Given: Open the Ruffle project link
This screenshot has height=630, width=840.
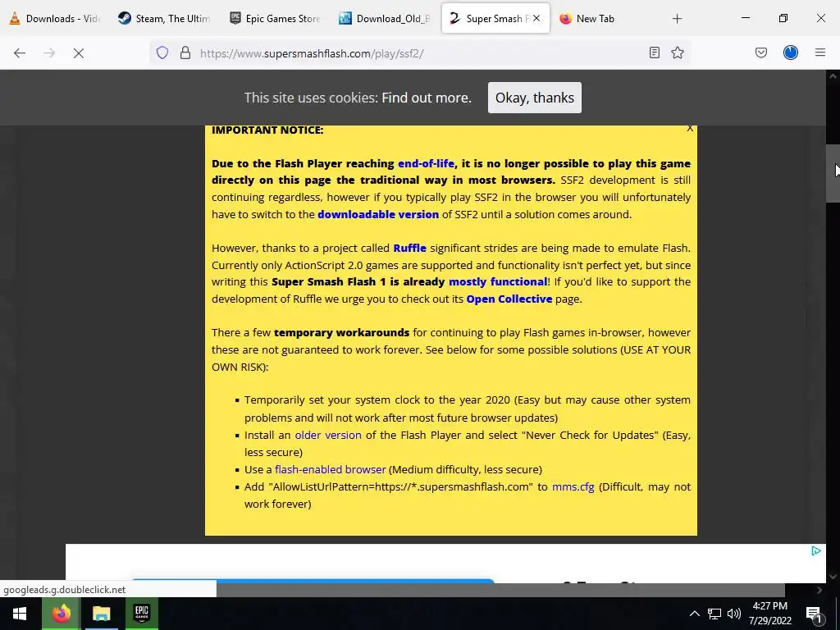Looking at the screenshot, I should tap(410, 248).
